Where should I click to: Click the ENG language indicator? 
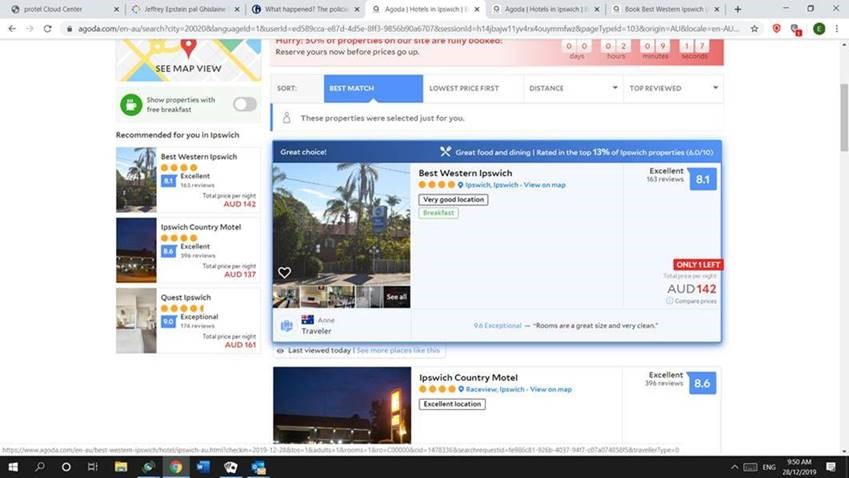tap(769, 467)
